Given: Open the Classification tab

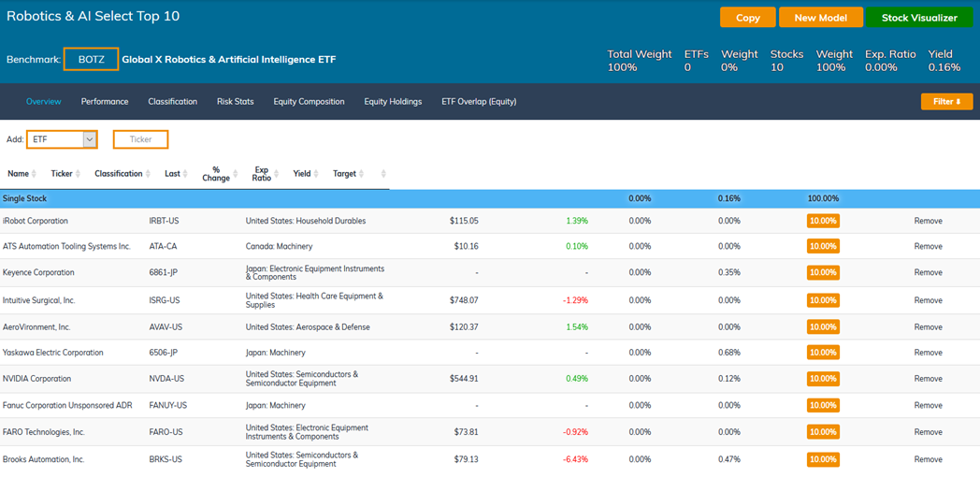Looking at the screenshot, I should tap(172, 101).
